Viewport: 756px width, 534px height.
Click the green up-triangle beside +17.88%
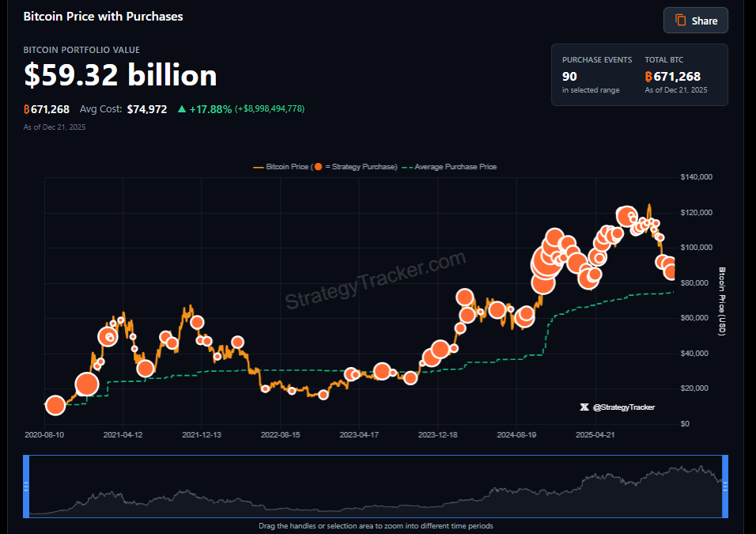[x=182, y=109]
